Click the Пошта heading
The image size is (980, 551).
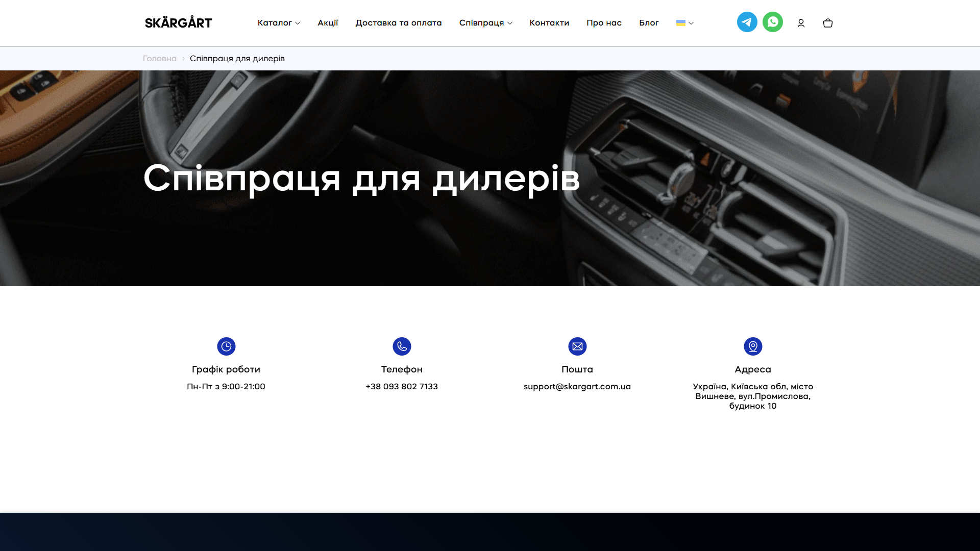577,369
